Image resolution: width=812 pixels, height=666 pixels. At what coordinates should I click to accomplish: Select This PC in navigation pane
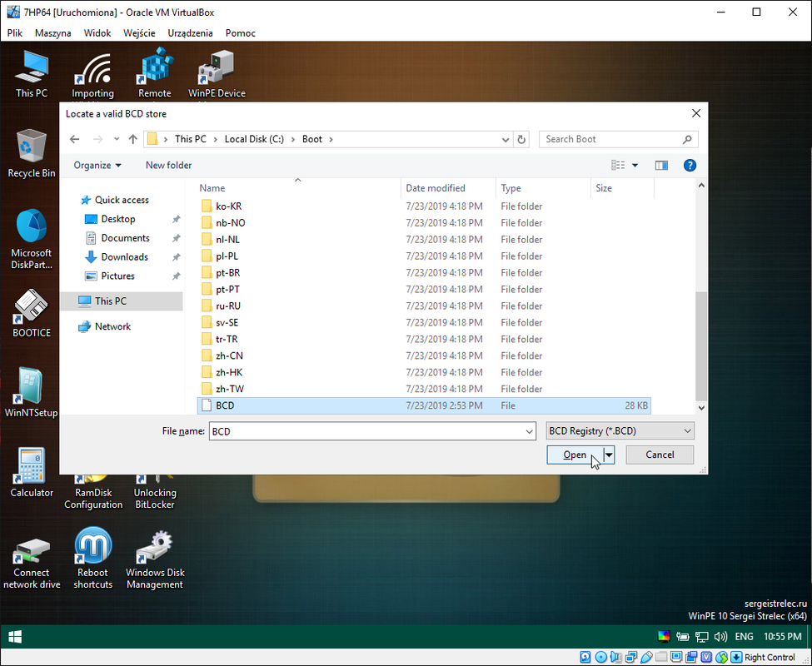[x=122, y=301]
